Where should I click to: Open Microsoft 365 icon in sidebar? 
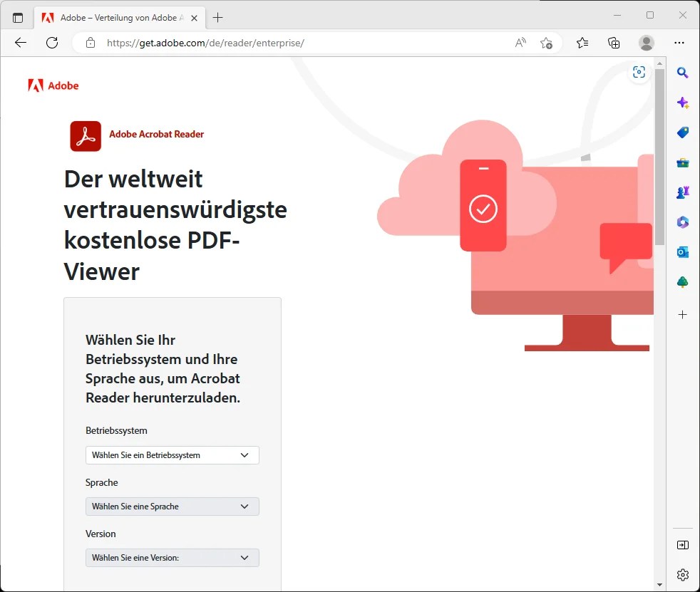[682, 222]
